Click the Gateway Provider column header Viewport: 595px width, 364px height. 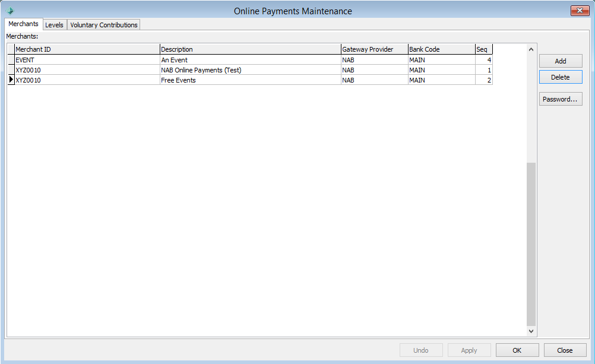point(374,49)
